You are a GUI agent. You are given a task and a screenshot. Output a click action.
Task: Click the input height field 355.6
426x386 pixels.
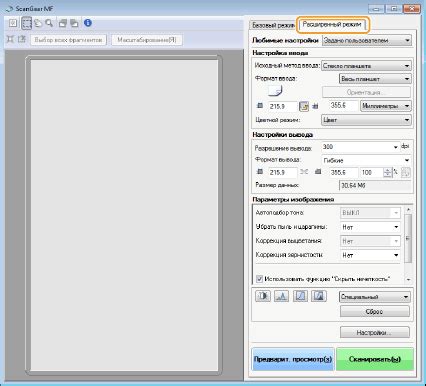click(343, 106)
